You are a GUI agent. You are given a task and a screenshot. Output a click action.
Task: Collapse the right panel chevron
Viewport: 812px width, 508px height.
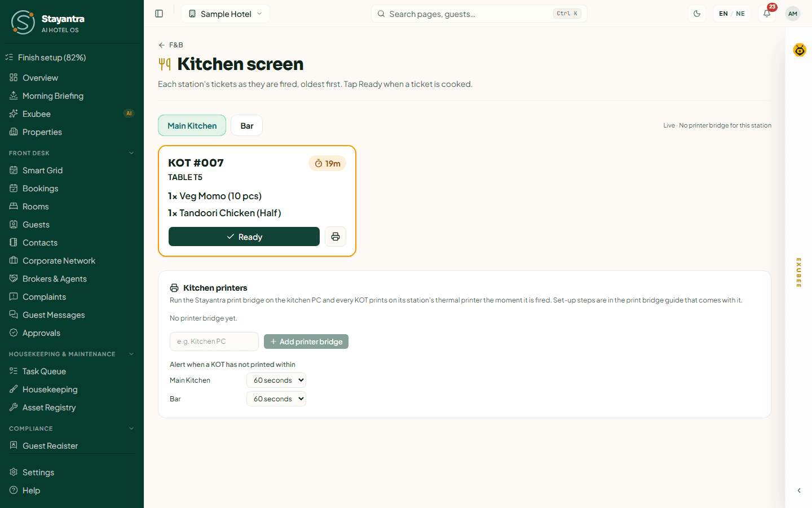pos(799,491)
